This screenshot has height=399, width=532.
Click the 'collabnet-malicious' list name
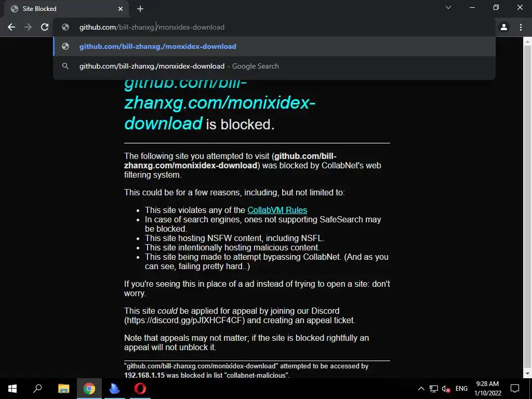(256, 375)
